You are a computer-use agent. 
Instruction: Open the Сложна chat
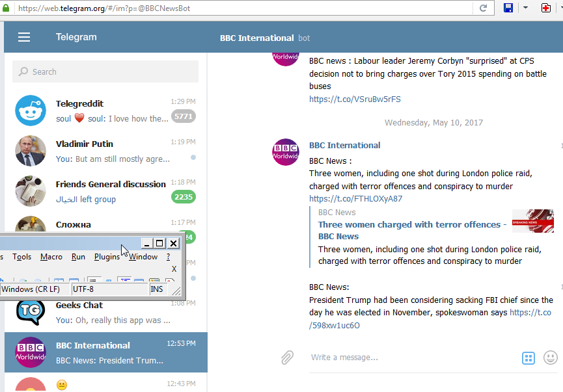pos(105,222)
